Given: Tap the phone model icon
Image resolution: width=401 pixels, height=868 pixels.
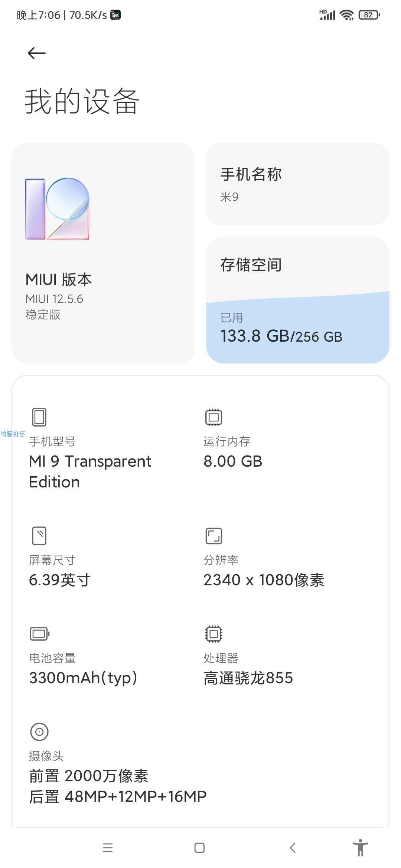Looking at the screenshot, I should pos(39,417).
